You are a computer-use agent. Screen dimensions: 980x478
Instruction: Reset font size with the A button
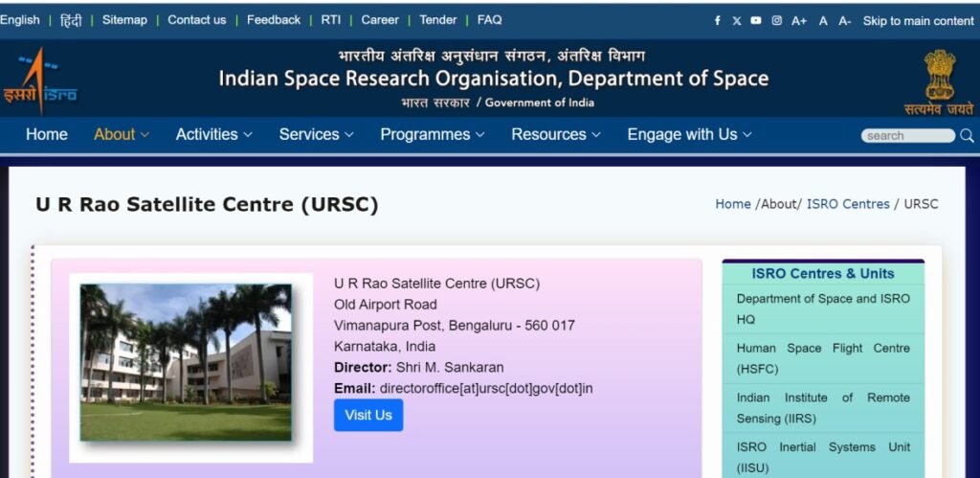823,21
